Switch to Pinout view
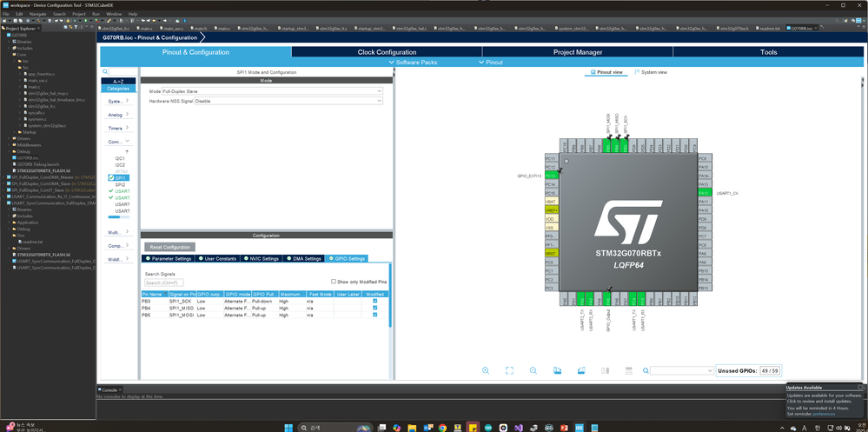Viewport: 868px width, 432px height. point(606,72)
